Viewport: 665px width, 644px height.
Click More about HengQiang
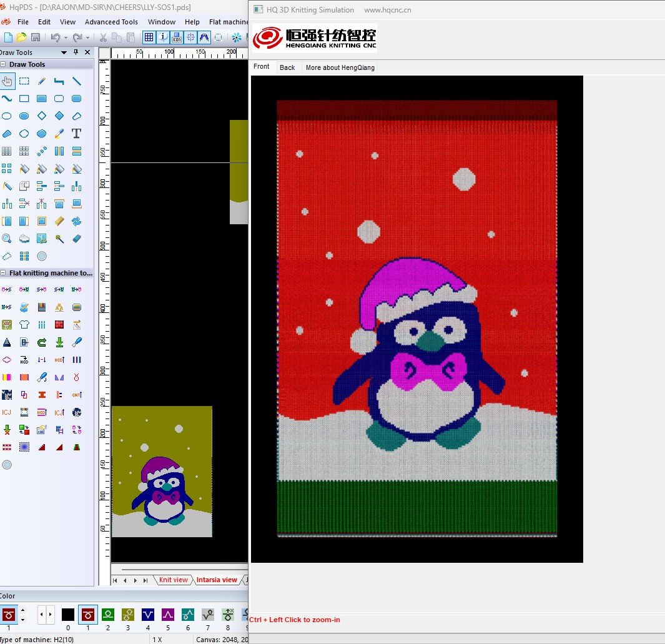[x=340, y=67]
